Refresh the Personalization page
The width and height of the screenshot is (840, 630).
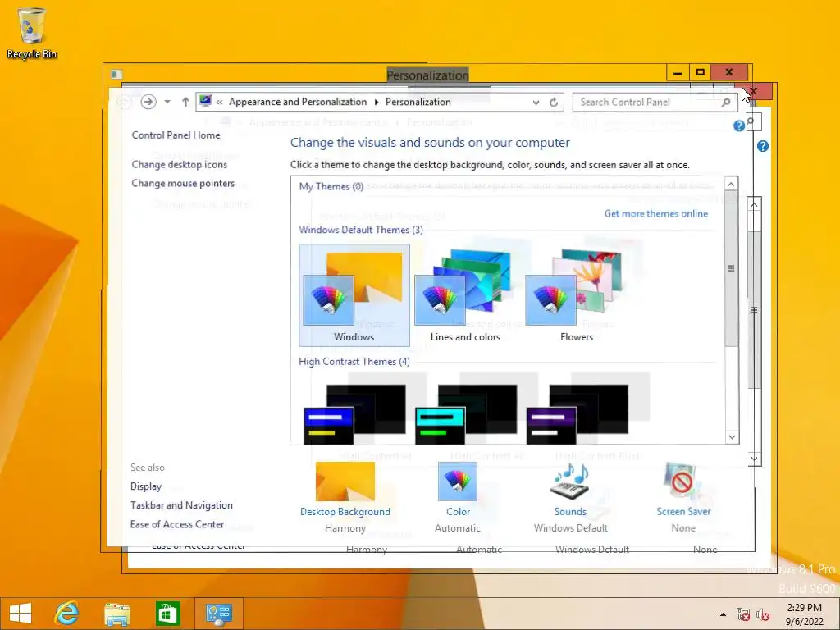[554, 103]
